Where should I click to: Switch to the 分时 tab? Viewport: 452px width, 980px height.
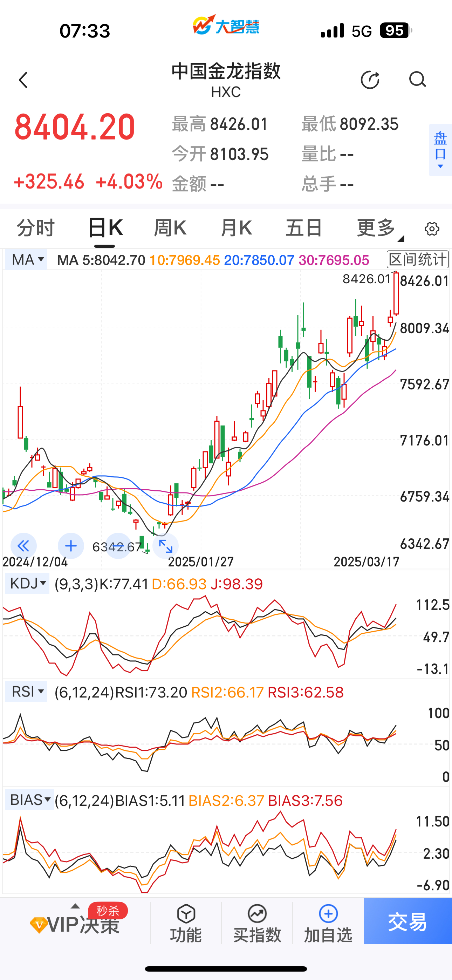(x=36, y=228)
